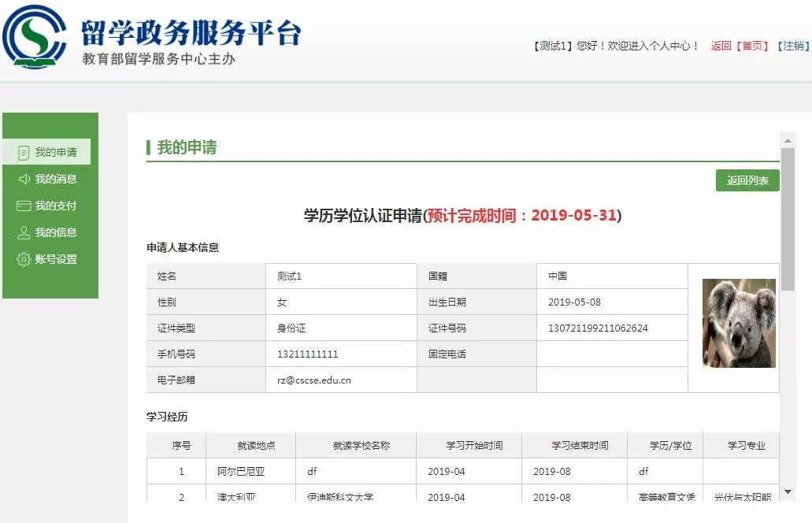Click the 我的信息 person icon

pos(24,232)
